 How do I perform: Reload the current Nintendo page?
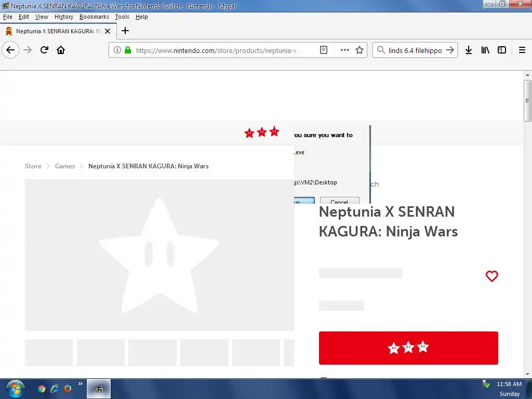pos(44,50)
